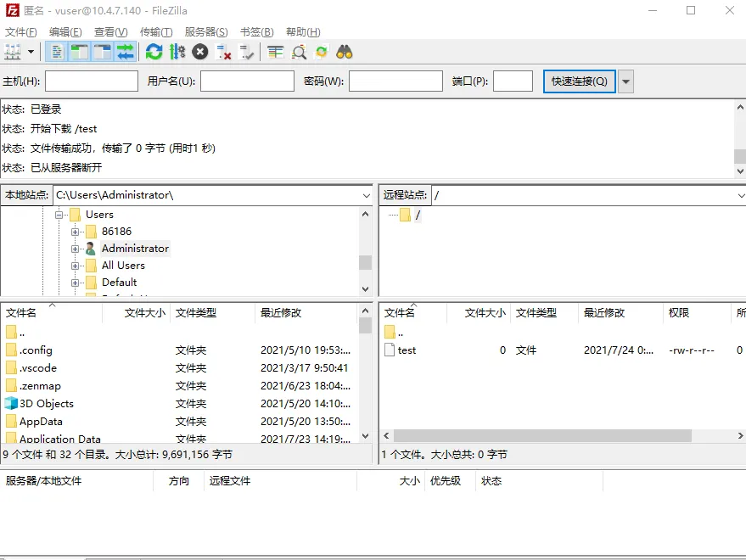Viewport: 746px width, 560px height.
Task: Open the remote site path dropdown
Action: coord(741,195)
